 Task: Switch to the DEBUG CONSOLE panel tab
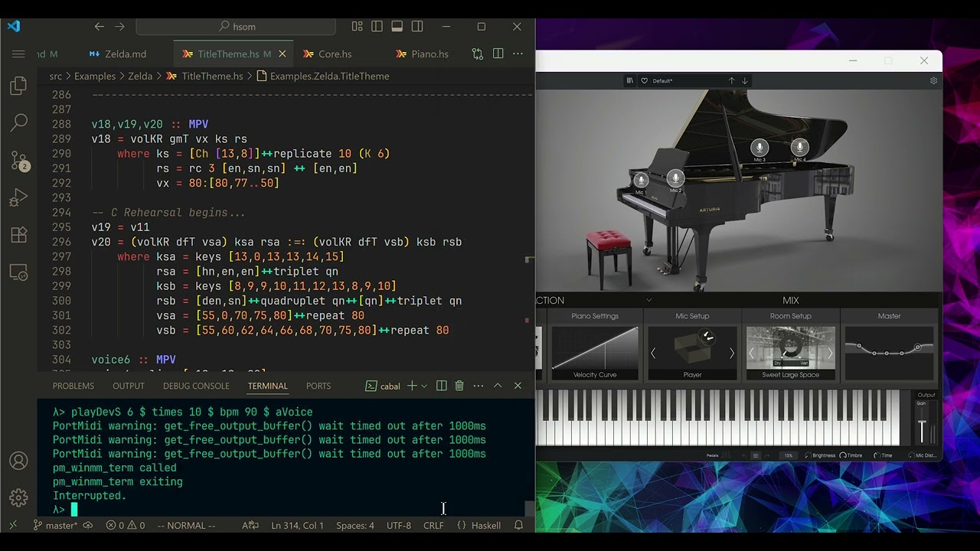tap(196, 386)
